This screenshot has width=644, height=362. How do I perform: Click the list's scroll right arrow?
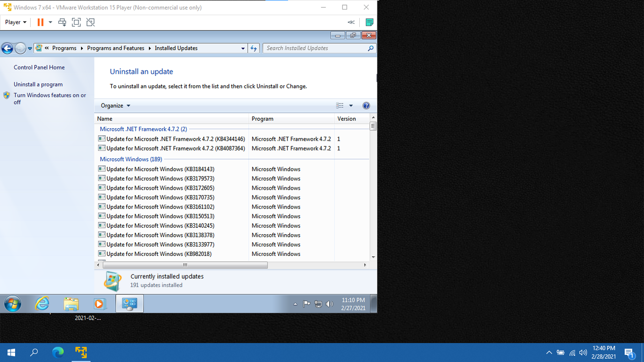(x=365, y=265)
